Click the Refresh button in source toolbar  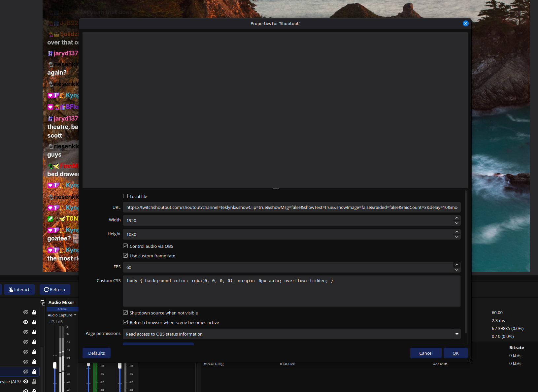point(55,289)
